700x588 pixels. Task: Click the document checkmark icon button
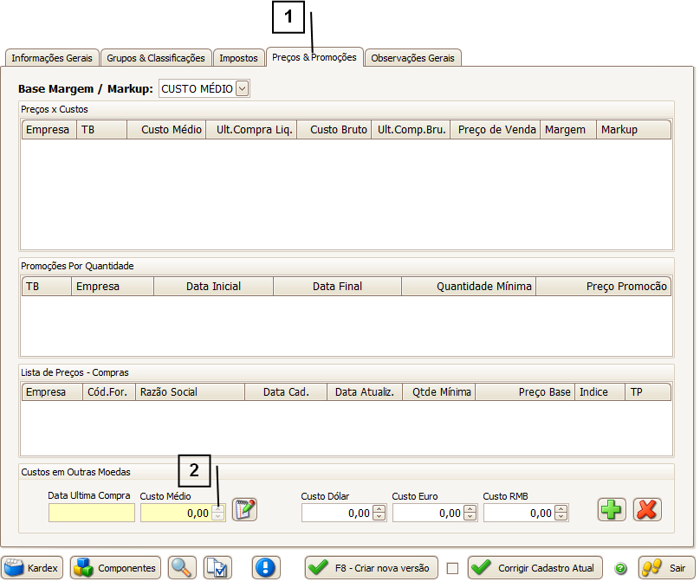pos(217,568)
